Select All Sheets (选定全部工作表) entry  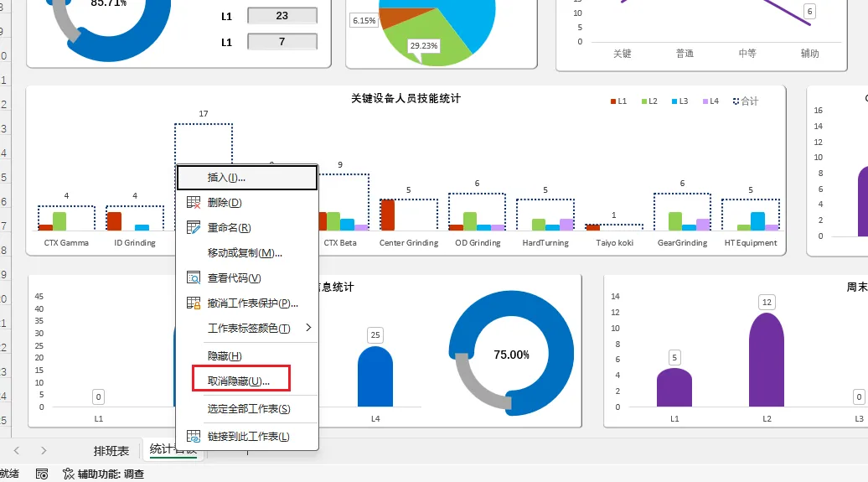point(247,409)
